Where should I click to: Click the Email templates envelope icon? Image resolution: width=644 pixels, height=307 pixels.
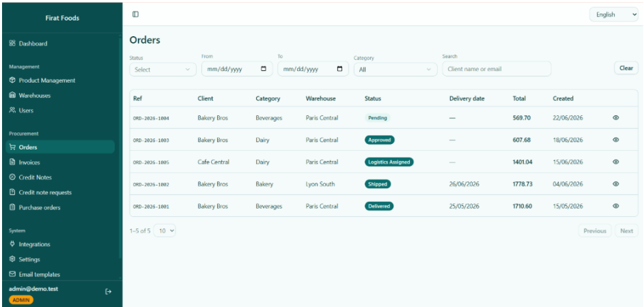pyautogui.click(x=12, y=274)
